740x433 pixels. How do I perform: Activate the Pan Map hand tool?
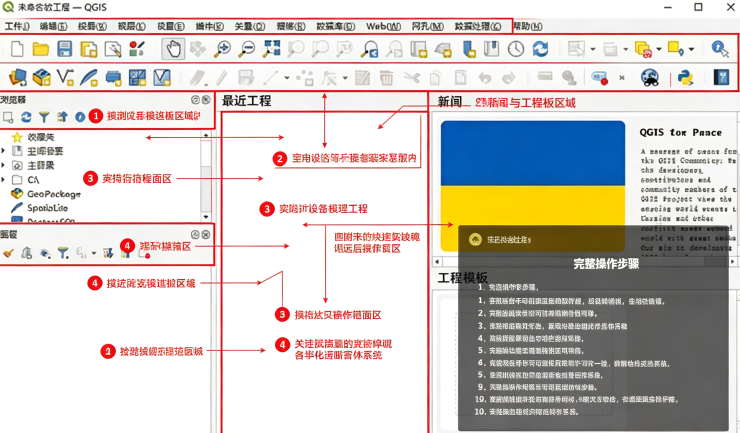click(173, 49)
